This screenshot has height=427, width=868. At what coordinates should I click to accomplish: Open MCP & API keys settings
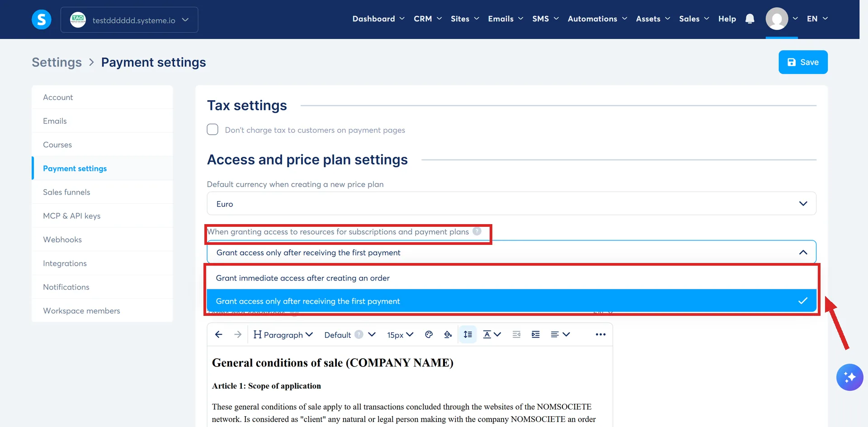tap(103, 216)
